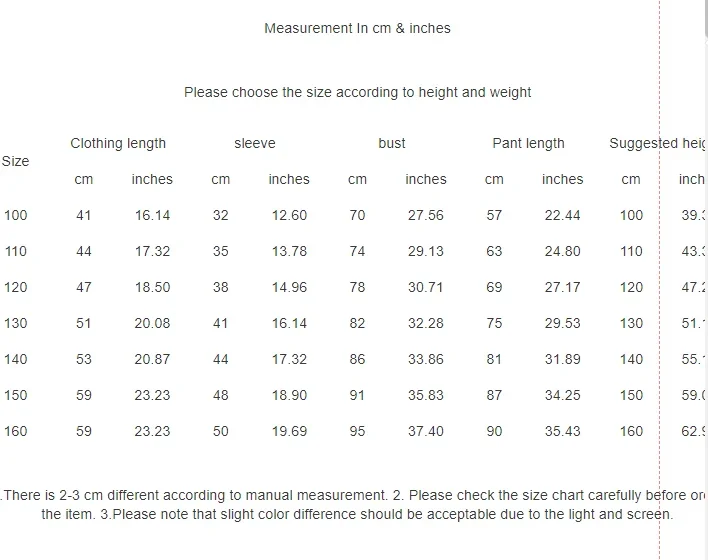Click the 'Pant length' column header
The height and width of the screenshot is (560, 708).
point(528,143)
